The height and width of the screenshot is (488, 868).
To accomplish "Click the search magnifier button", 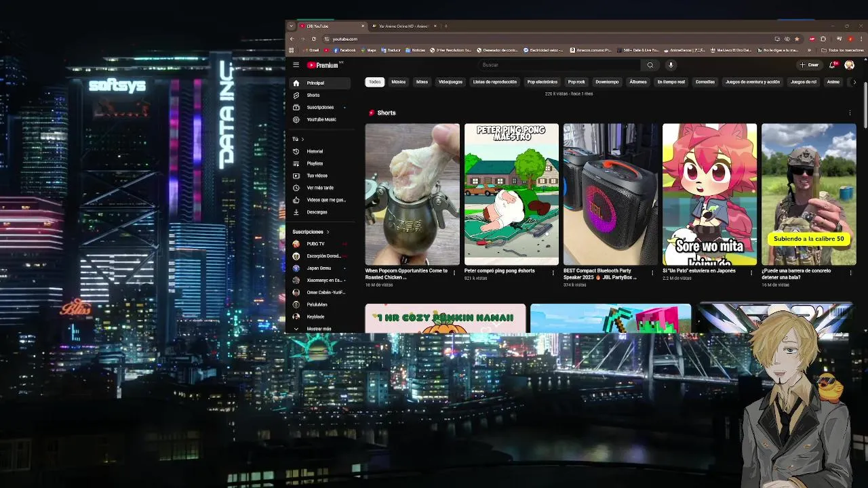I will click(650, 65).
